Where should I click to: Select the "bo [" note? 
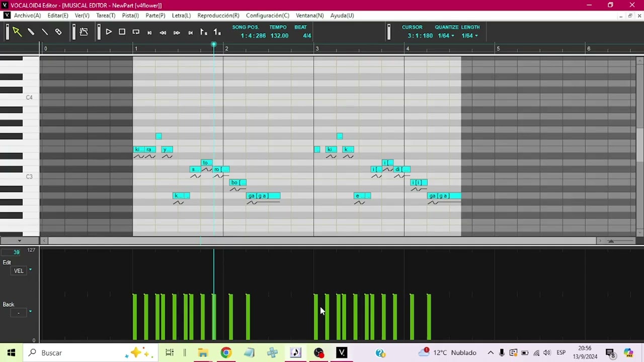point(237,183)
